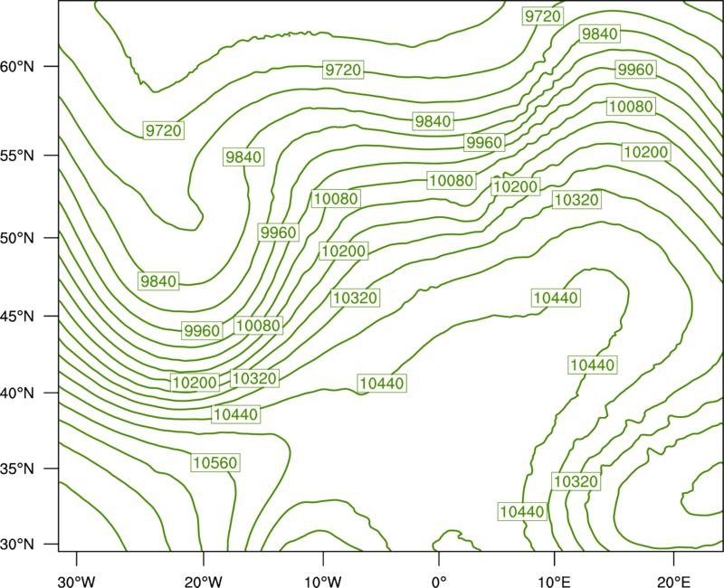This screenshot has width=724, height=588.
Task: Click the 10°W longitude axis label
Action: pos(323,582)
